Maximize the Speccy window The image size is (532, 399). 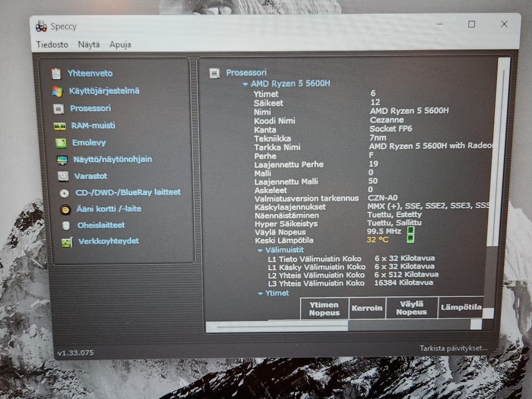click(x=471, y=24)
